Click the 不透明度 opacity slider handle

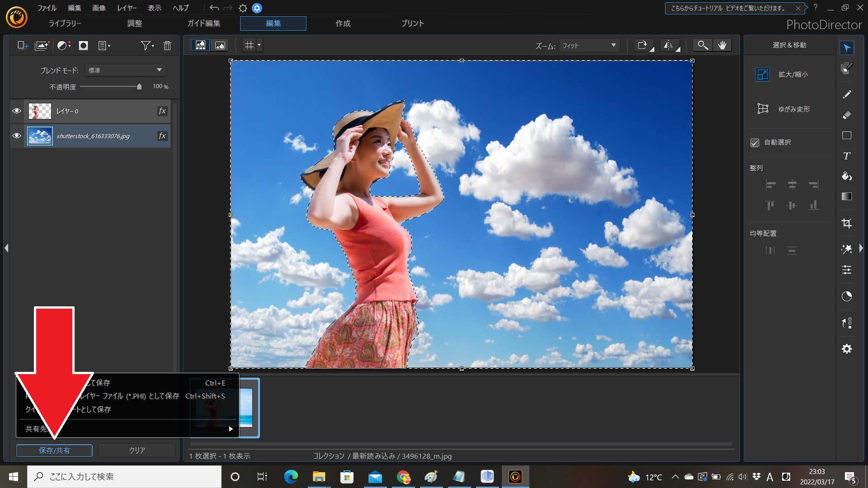(139, 87)
